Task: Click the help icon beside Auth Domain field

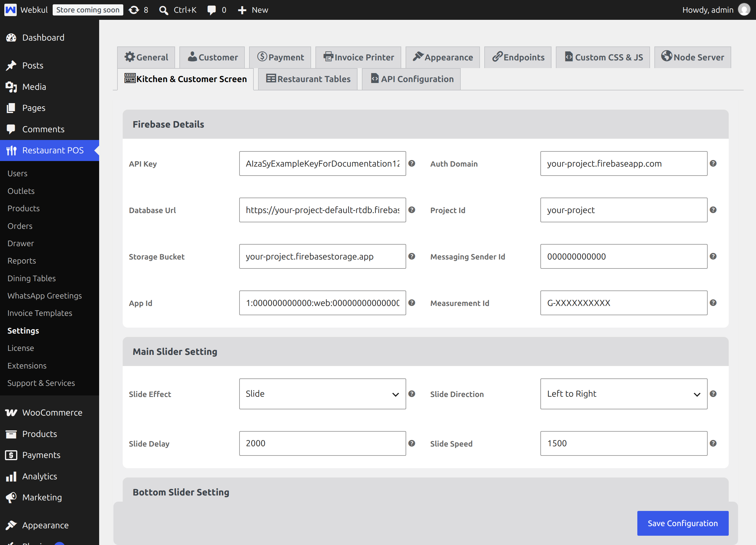Action: coord(713,163)
